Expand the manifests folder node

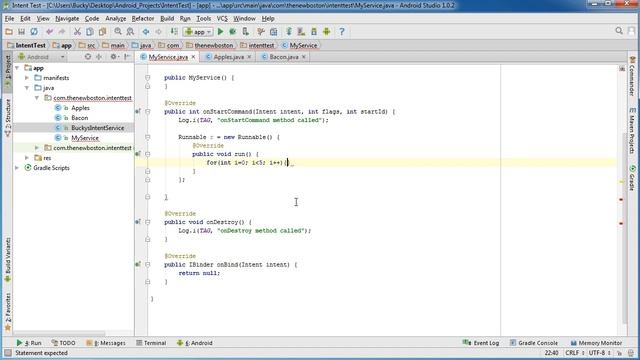click(27, 78)
